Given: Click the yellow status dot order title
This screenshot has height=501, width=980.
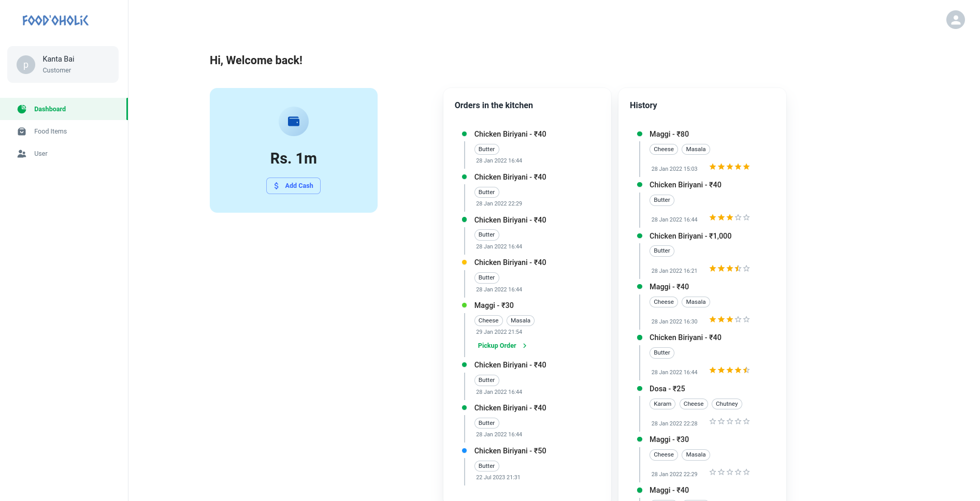Looking at the screenshot, I should coord(510,262).
